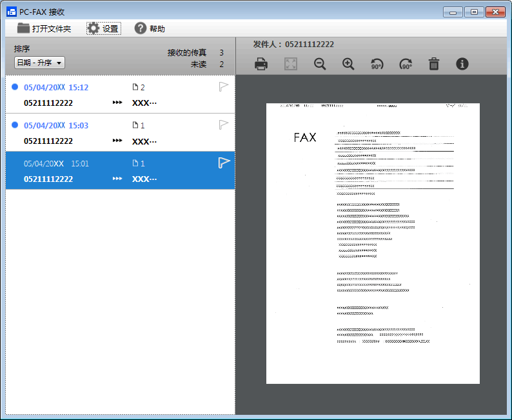Open 设置 settings
The image size is (512, 420).
click(103, 28)
